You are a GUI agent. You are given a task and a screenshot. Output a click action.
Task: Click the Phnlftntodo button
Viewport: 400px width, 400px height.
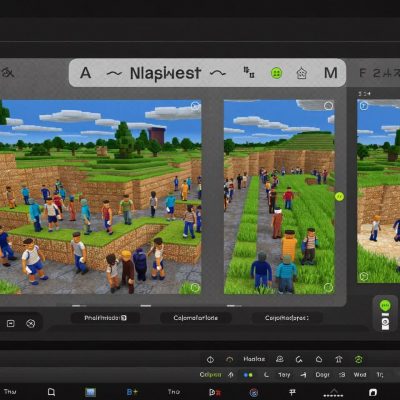coord(105,318)
